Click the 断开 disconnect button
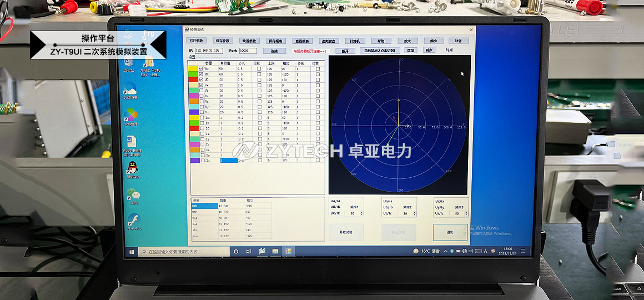The width and height of the screenshot is (644, 300). (x=345, y=51)
